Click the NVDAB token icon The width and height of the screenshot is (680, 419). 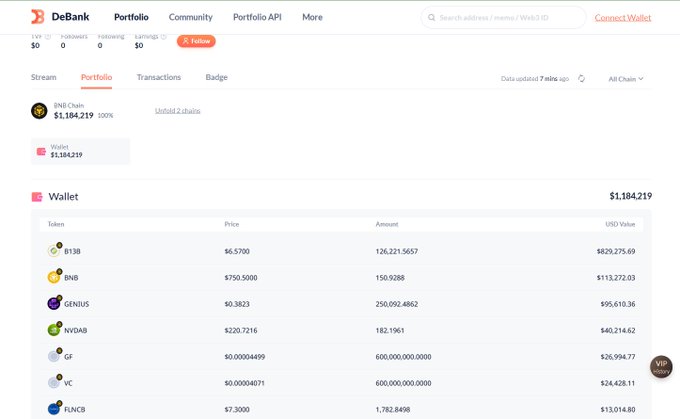pos(54,330)
